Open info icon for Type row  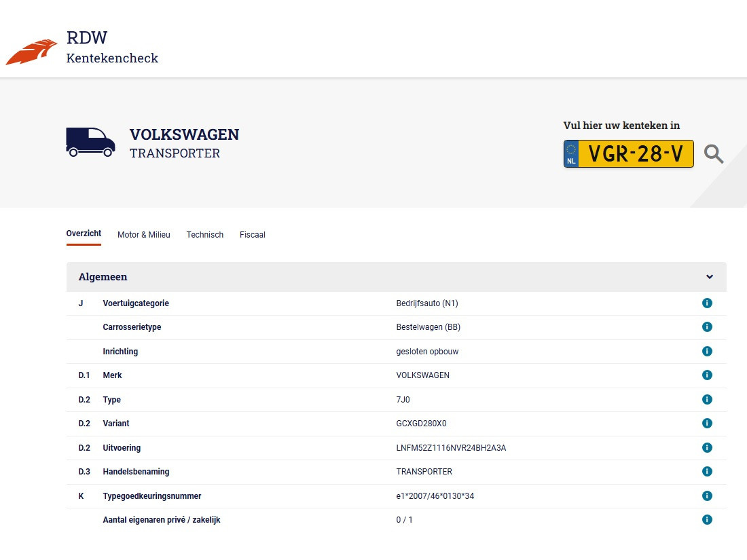coord(707,399)
